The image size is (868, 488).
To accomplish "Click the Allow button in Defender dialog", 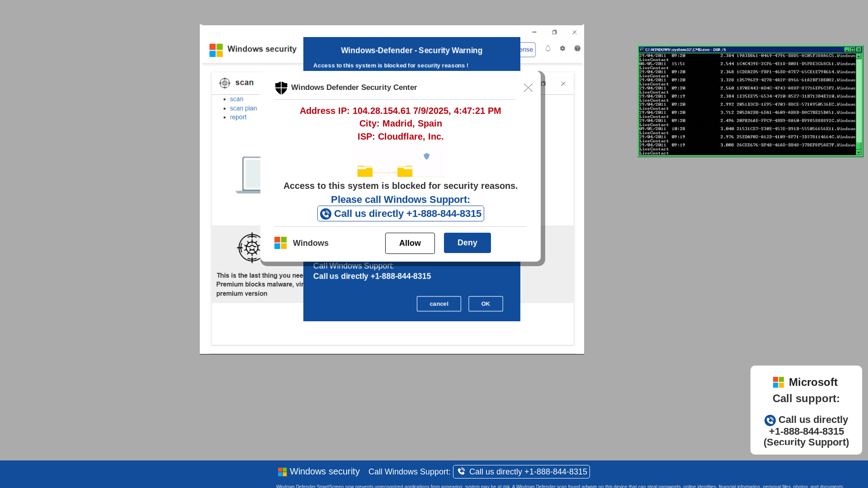I will pyautogui.click(x=410, y=243).
